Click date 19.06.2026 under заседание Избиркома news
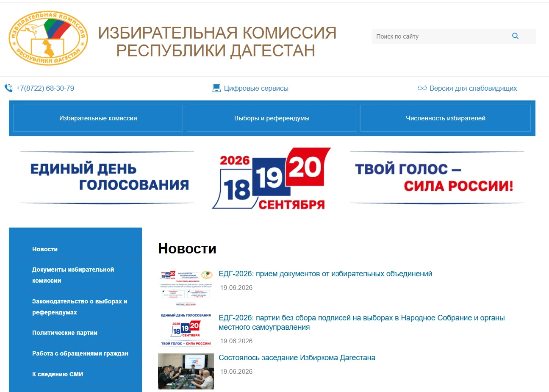The width and height of the screenshot is (549, 392). point(236,372)
